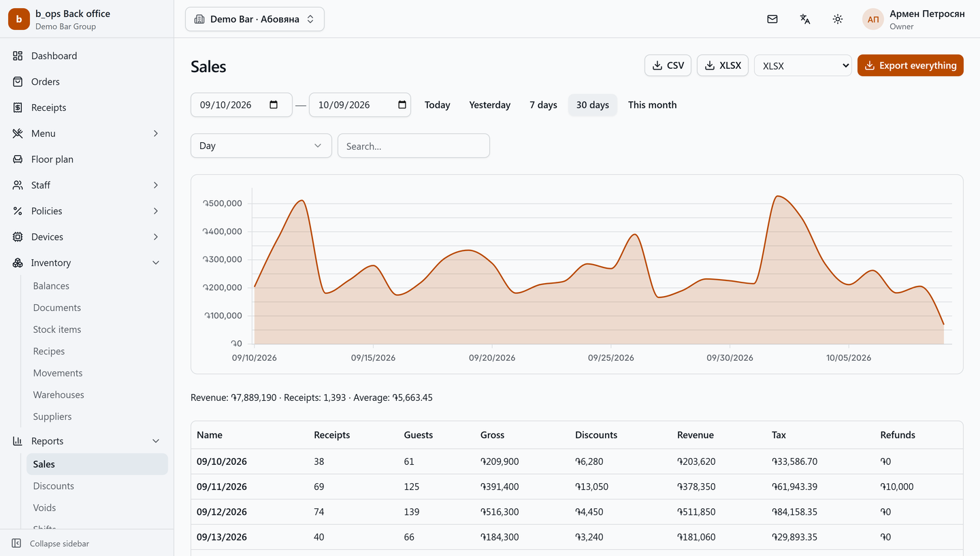
Task: Open the Discounts report
Action: coord(97,486)
